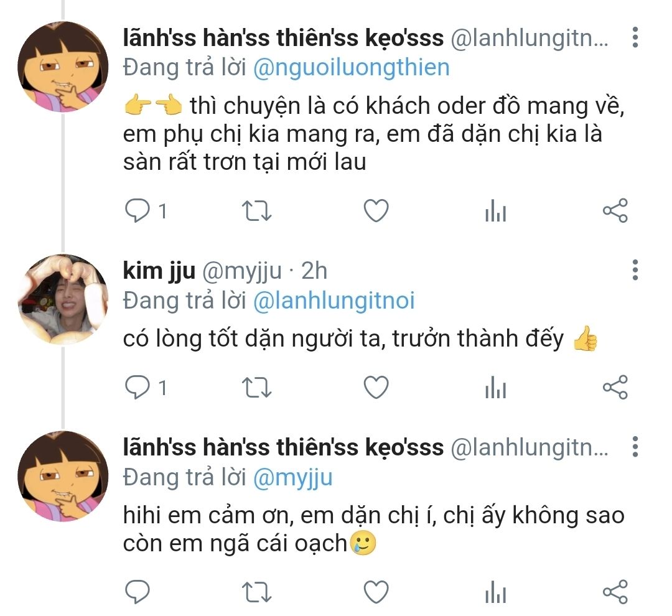Share kim jju's tweet
This screenshot has height=616, width=672.
pyautogui.click(x=615, y=387)
